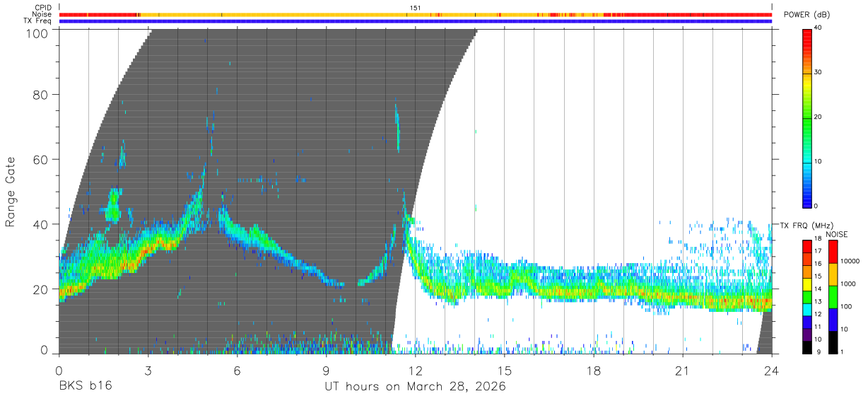Viewport: 868px width, 401px height.
Task: Click power legend value 10
Action: pyautogui.click(x=818, y=161)
